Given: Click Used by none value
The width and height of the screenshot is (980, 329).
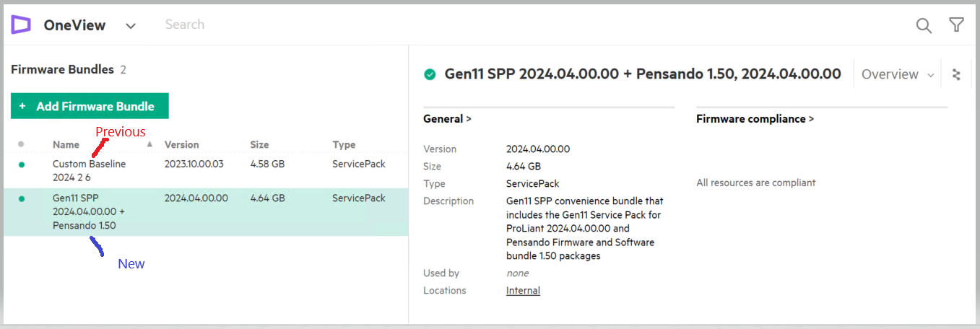Looking at the screenshot, I should click(x=517, y=273).
